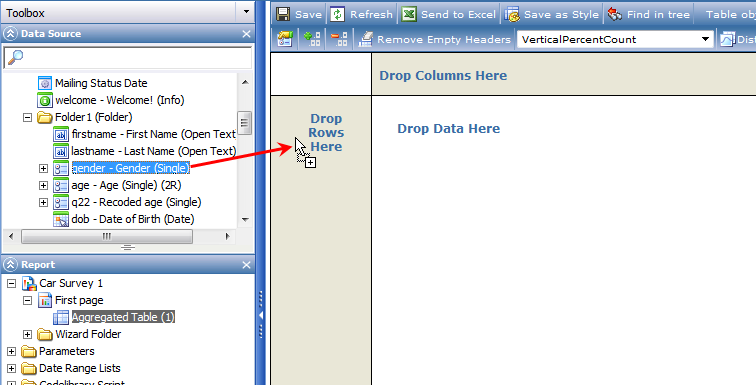Click the Remove Empty Headers button
Image resolution: width=756 pixels, height=385 pixels.
click(434, 40)
